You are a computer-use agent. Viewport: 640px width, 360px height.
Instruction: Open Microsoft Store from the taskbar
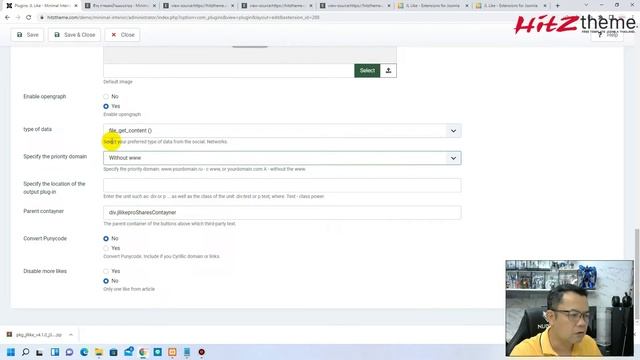[113, 352]
